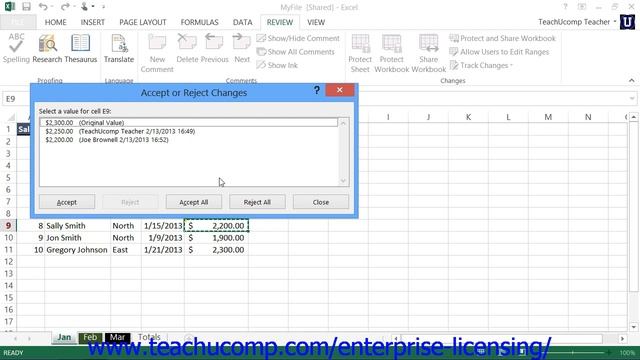Click Allow Users to Edit Ranges
Screen dimensions: 640x360
(499, 52)
